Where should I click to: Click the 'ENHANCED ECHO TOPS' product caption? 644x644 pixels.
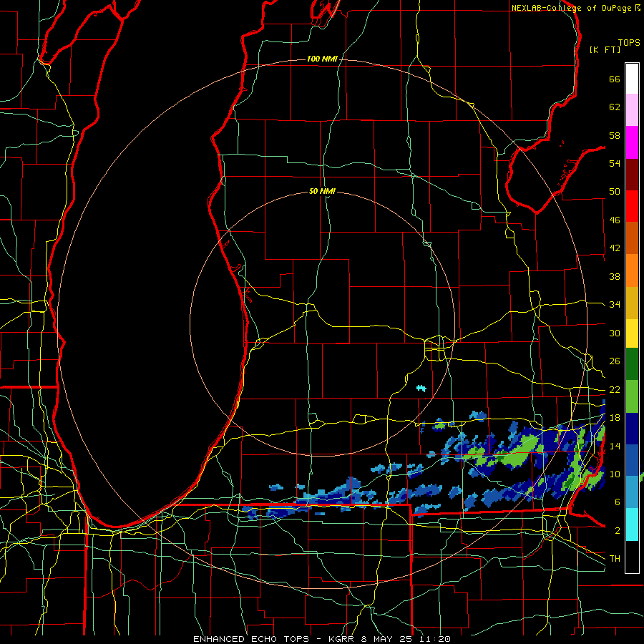251,639
